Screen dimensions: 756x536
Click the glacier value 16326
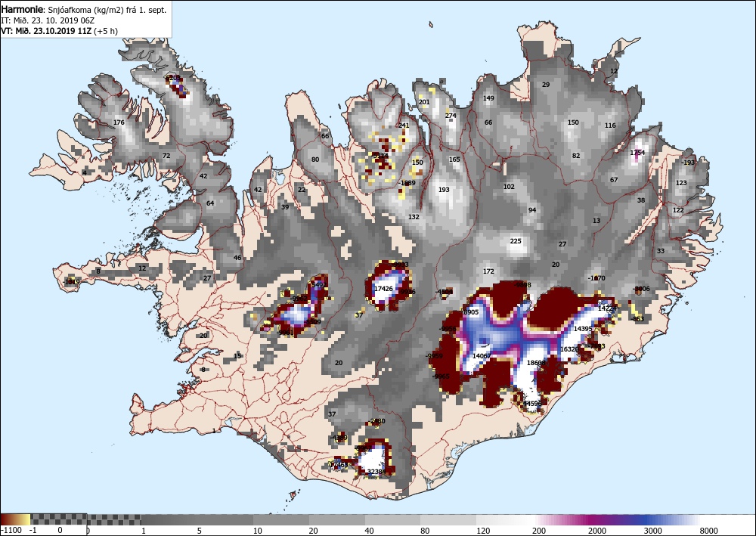click(569, 349)
